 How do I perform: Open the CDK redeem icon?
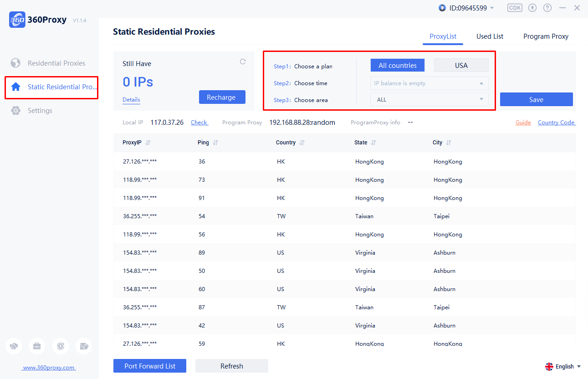point(515,8)
